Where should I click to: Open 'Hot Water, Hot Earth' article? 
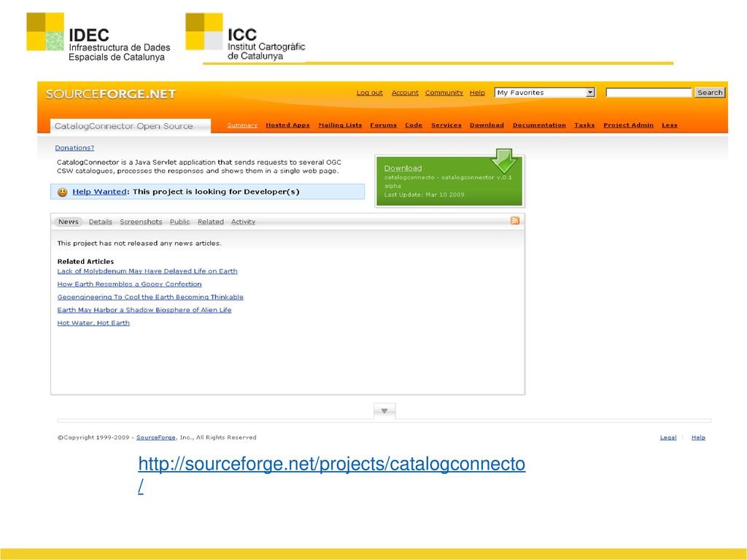click(93, 323)
